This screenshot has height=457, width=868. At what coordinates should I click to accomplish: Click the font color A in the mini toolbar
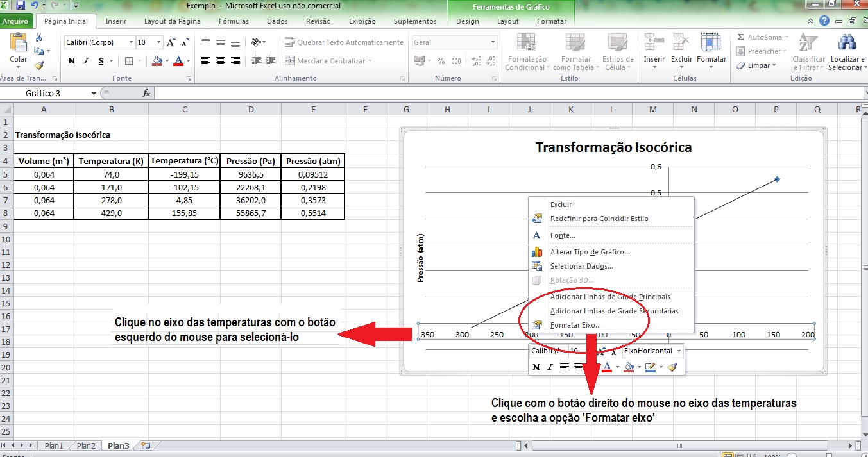tap(607, 367)
